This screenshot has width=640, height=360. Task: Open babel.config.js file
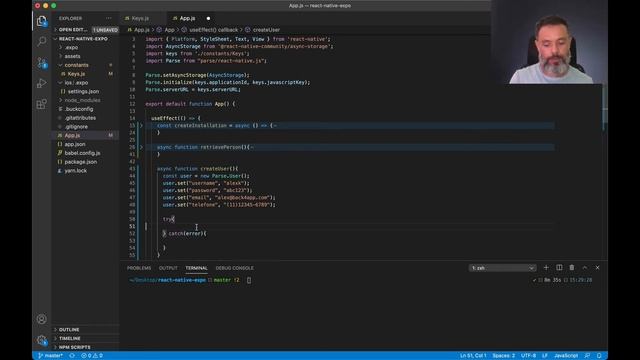(82, 153)
